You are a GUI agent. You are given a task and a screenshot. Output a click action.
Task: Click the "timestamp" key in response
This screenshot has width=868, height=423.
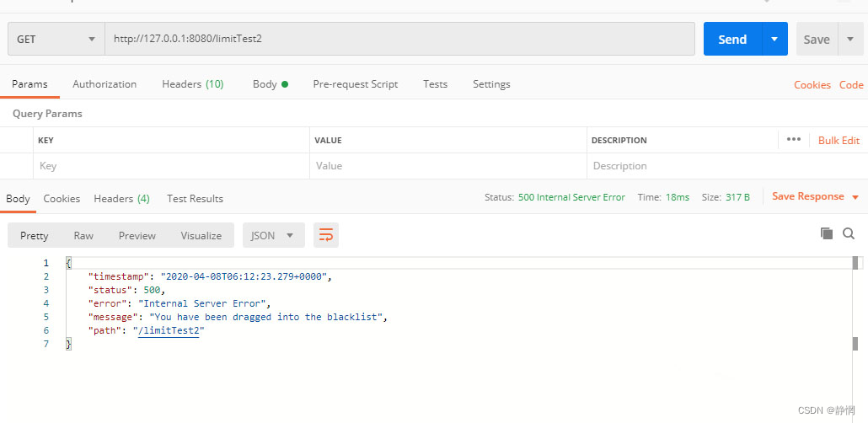tap(119, 276)
